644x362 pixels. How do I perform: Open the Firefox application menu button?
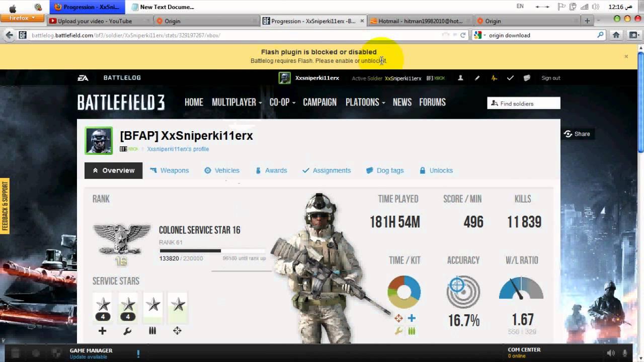click(23, 18)
